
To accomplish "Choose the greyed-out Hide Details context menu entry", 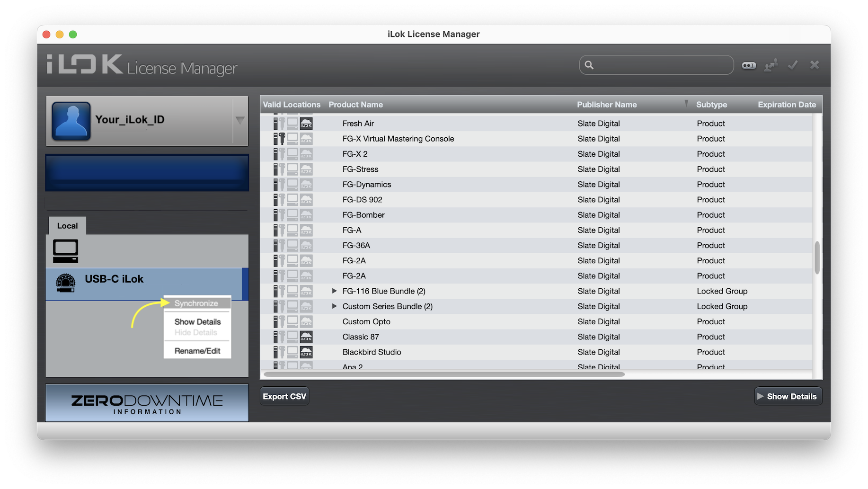I will (x=196, y=333).
